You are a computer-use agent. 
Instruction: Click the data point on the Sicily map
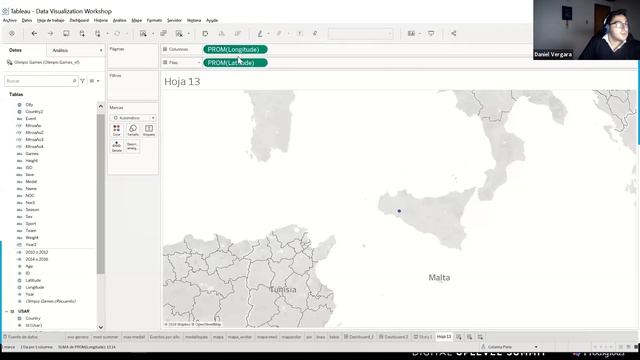399,211
